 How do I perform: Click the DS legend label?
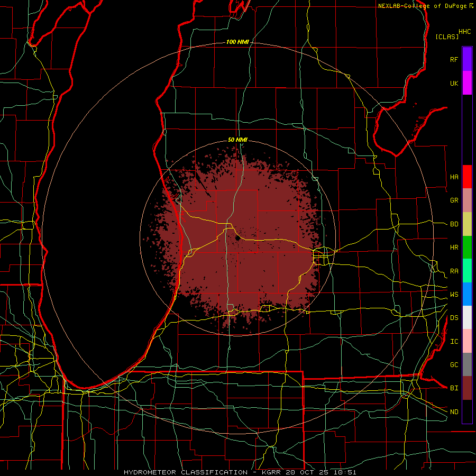454,318
